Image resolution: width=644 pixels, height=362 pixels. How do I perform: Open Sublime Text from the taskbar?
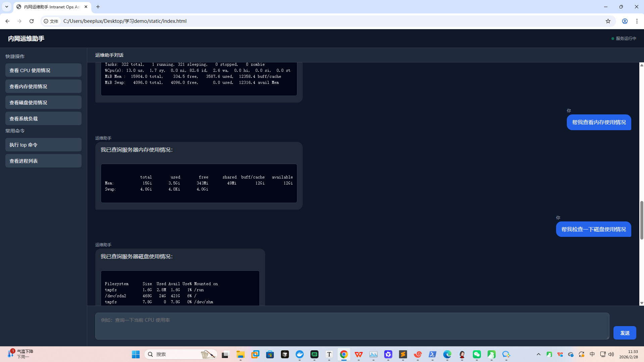pos(403,354)
